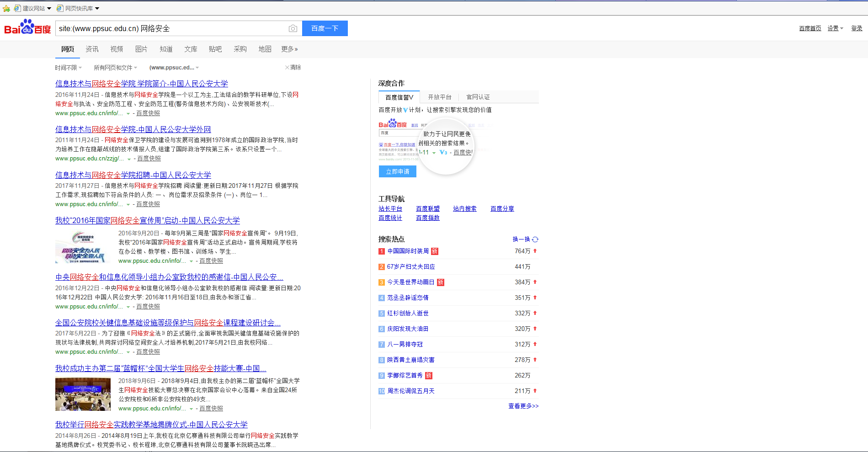
Task: Click favorites star icon in bookmarks bar
Action: tap(6, 8)
